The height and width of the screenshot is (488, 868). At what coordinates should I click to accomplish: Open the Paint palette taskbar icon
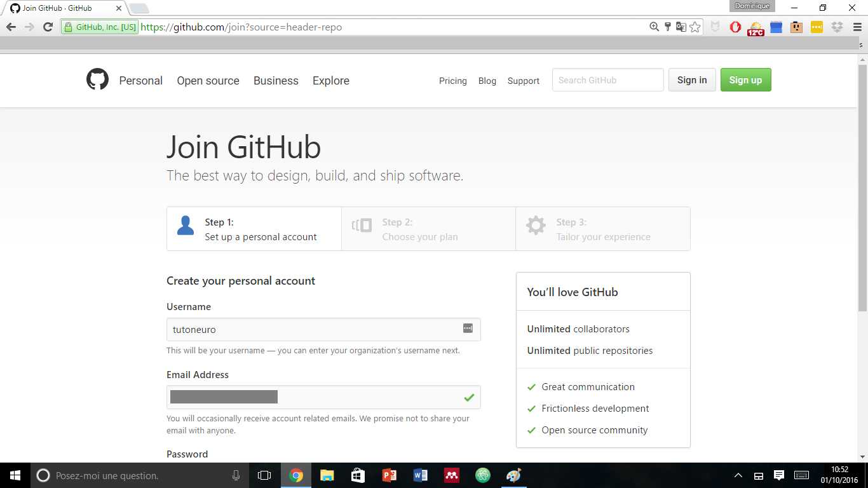pos(513,475)
